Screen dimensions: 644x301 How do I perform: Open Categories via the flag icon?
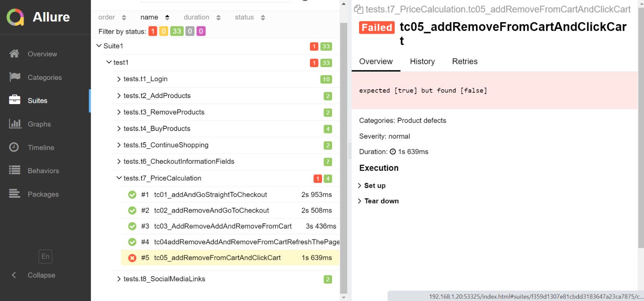click(x=14, y=77)
